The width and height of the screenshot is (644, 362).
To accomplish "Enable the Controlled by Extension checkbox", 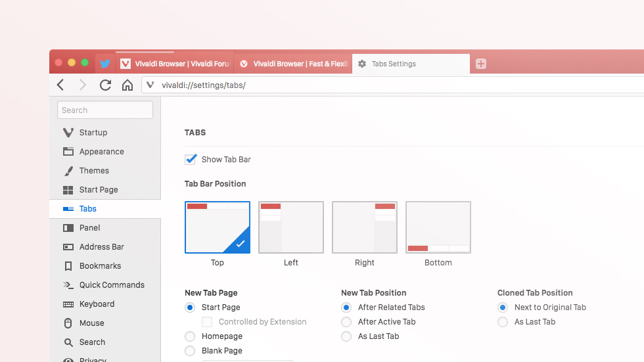I will tap(207, 322).
